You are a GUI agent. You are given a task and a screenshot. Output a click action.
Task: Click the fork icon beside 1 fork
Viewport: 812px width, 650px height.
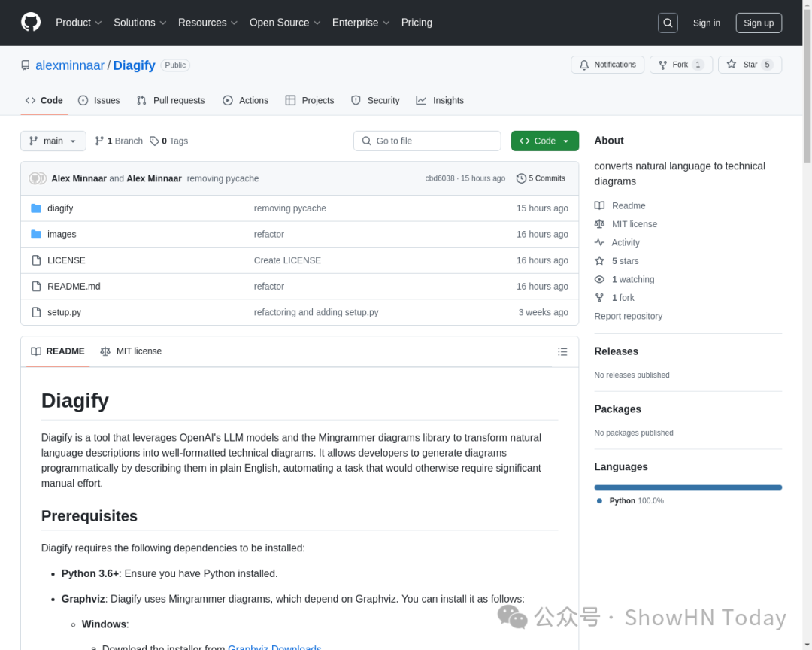pyautogui.click(x=599, y=297)
